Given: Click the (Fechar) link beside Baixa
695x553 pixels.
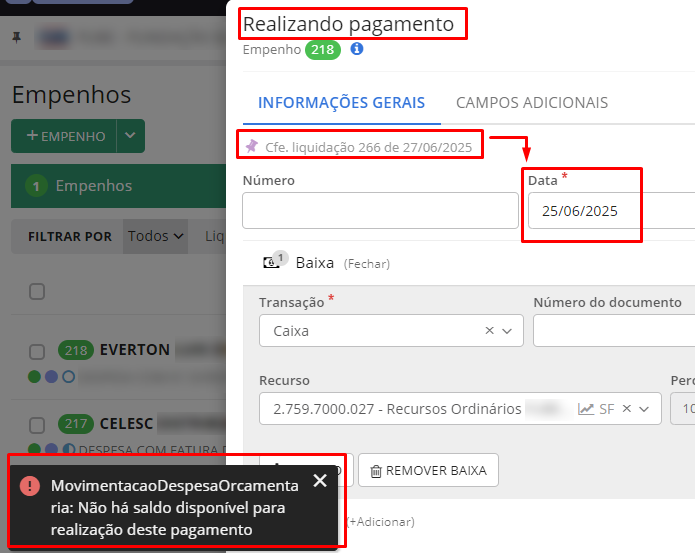Looking at the screenshot, I should (x=367, y=264).
